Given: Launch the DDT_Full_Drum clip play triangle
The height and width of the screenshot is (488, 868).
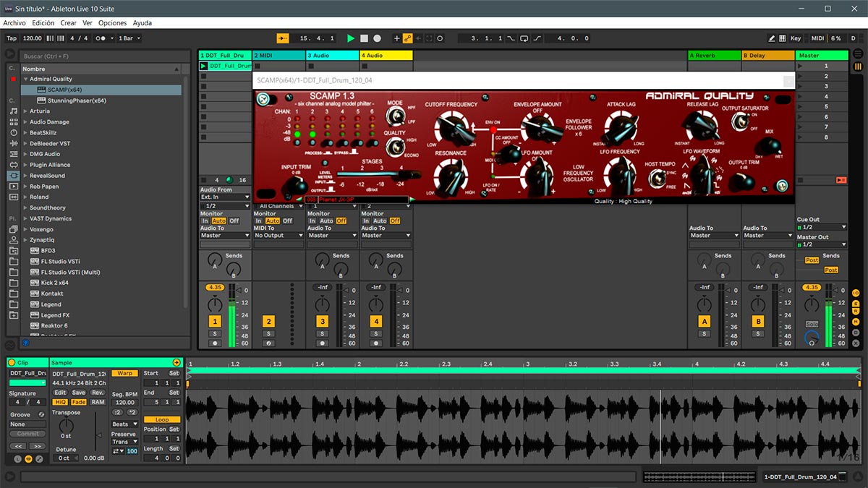Looking at the screenshot, I should (x=203, y=66).
